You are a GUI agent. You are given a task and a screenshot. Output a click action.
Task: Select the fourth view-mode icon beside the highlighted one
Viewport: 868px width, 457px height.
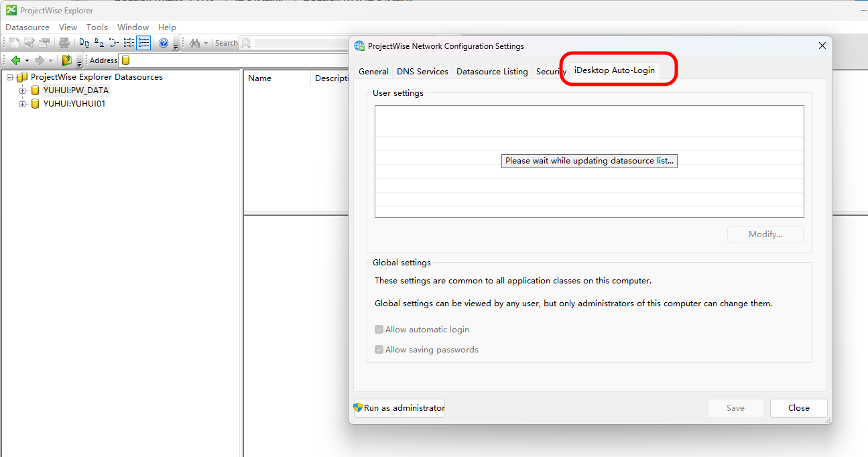pos(129,43)
